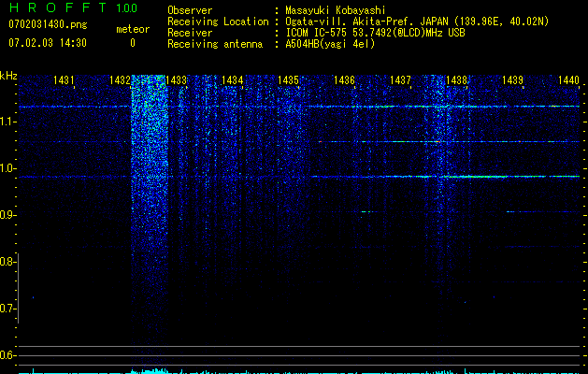
Task: Click the Receiving Location label
Action: pyautogui.click(x=218, y=22)
